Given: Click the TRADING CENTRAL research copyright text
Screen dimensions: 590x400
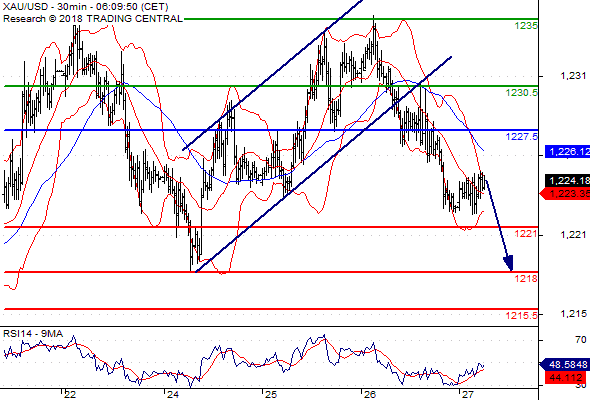Looking at the screenshot, I should pyautogui.click(x=93, y=18).
